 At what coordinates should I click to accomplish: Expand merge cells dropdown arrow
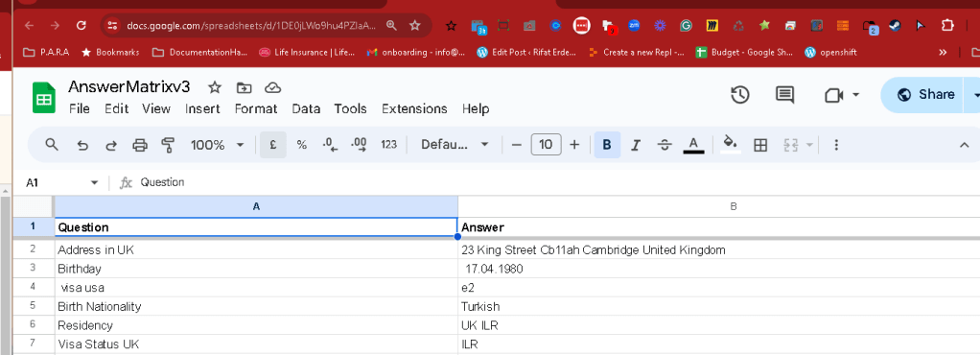pyautogui.click(x=809, y=145)
